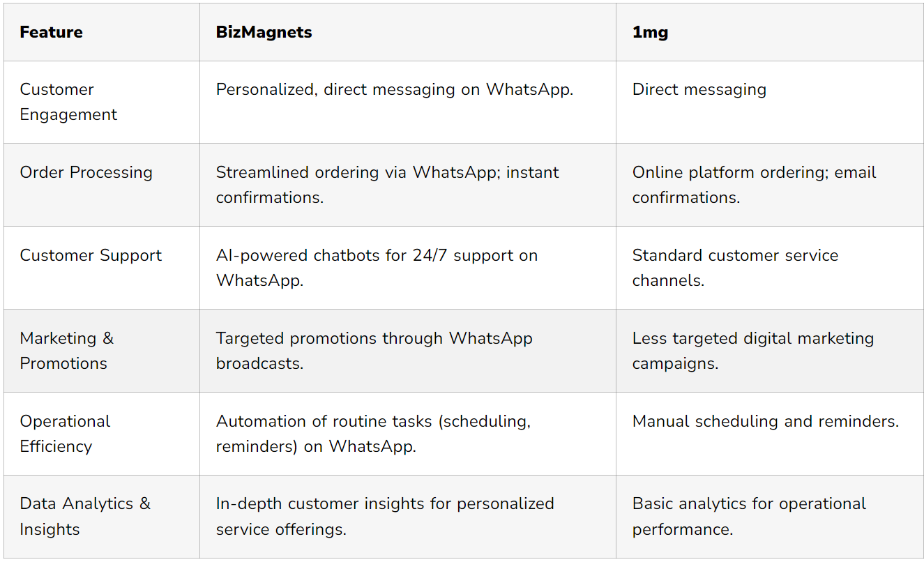Click 'Online platform ordering; email confirmations' cell
This screenshot has height=562, width=924.
click(x=754, y=185)
